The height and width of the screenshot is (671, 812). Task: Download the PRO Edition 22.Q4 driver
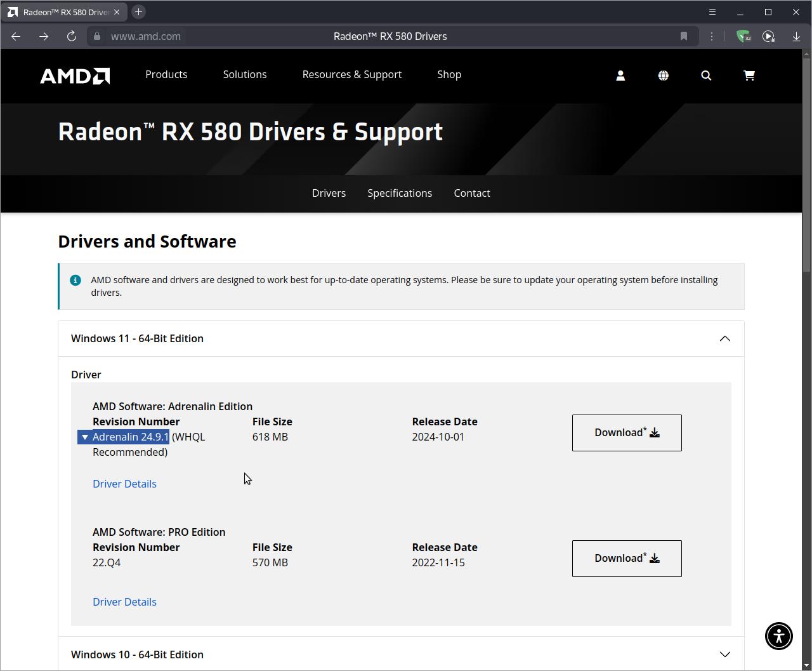click(627, 559)
